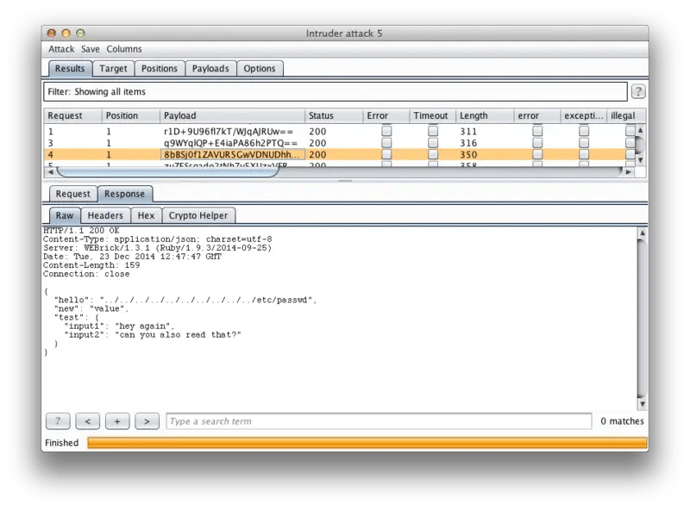
Task: Go to next search match
Action: (147, 421)
